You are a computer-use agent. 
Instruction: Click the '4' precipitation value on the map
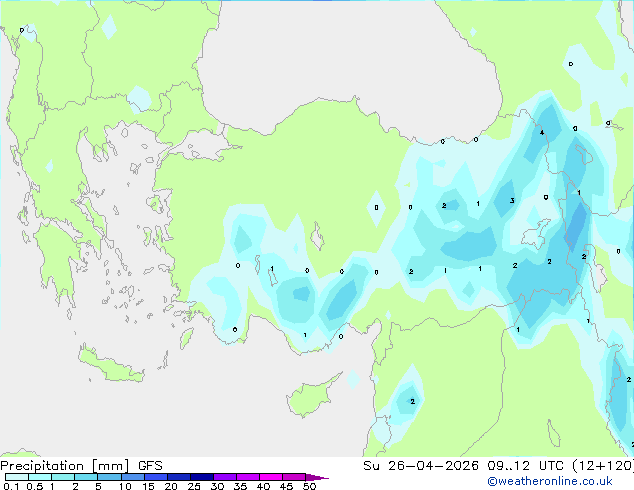[542, 133]
